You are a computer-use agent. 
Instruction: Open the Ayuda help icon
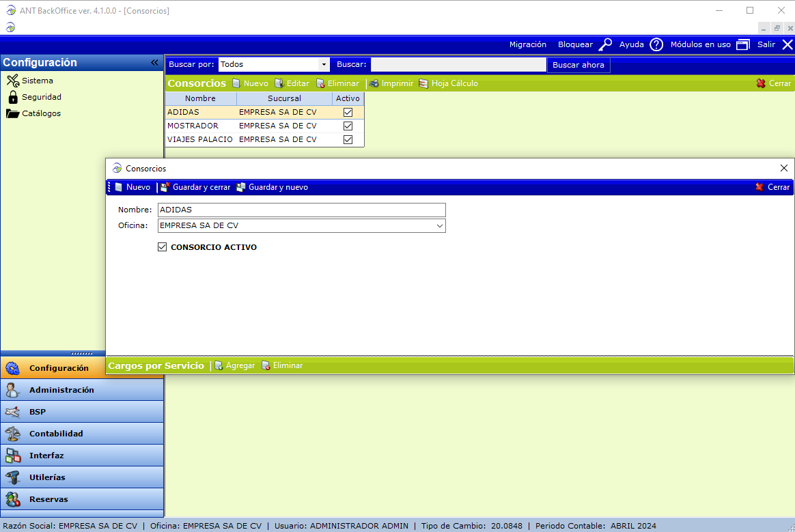pyautogui.click(x=656, y=44)
